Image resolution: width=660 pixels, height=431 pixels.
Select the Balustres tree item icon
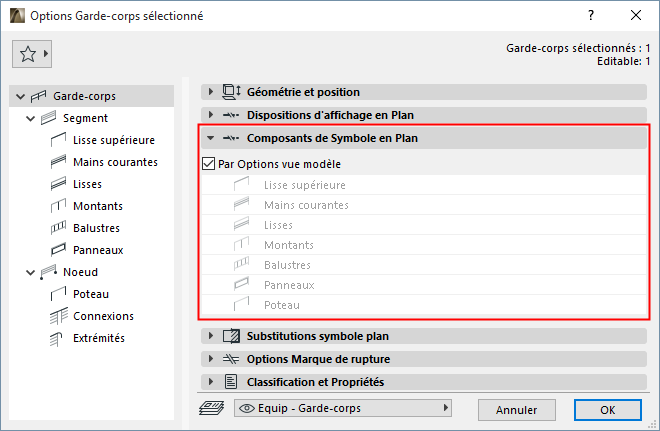pyautogui.click(x=58, y=228)
